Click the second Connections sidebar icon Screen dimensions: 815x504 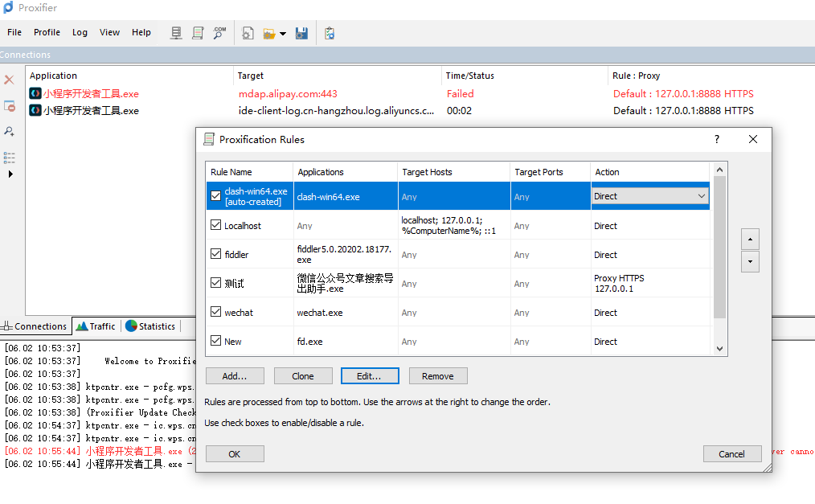10,106
